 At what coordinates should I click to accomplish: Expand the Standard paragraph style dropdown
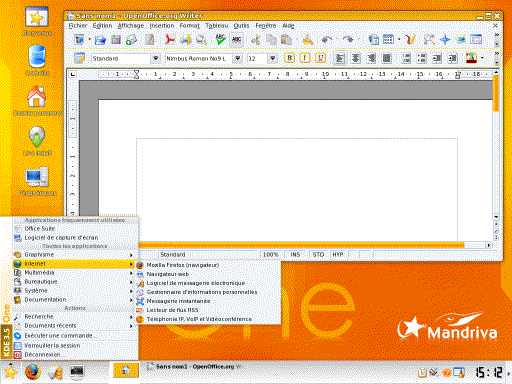click(x=155, y=58)
